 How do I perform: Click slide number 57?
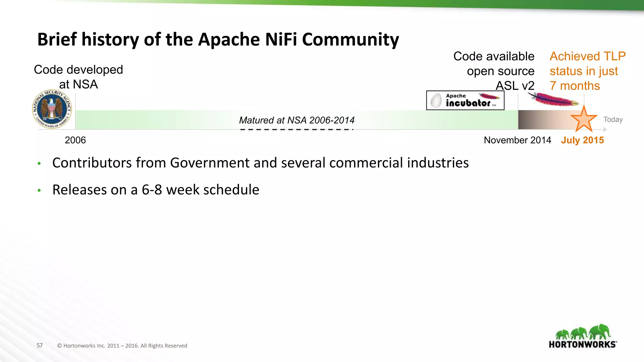40,345
